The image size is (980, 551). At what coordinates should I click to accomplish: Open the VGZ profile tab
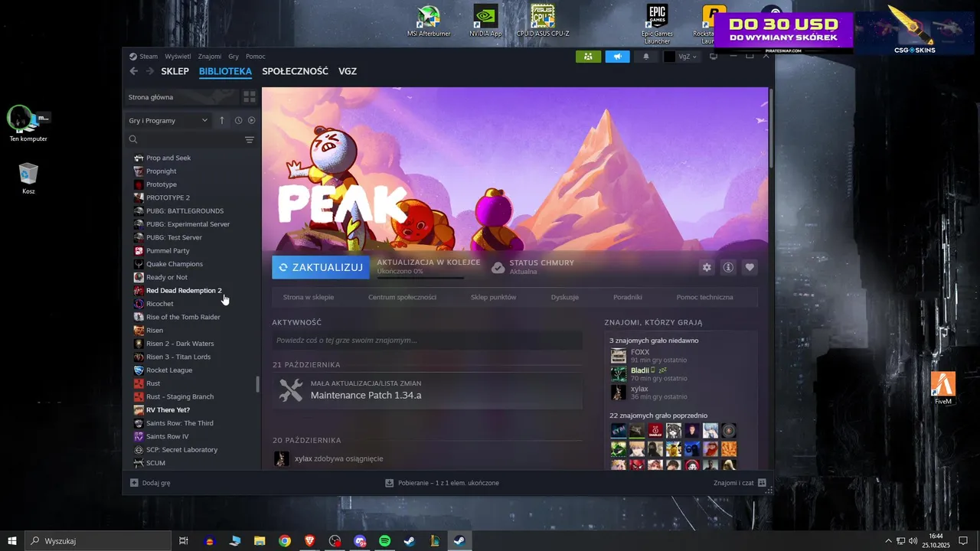tap(348, 71)
